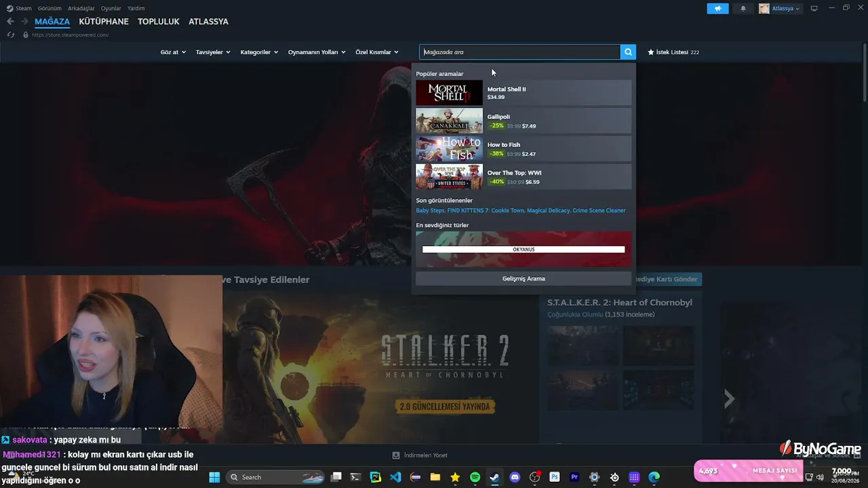The width and height of the screenshot is (868, 488).
Task: Click the Steam icon in the taskbar
Action: tap(494, 477)
